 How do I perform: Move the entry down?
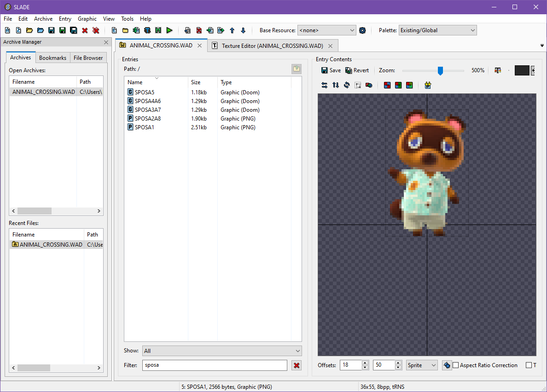(x=243, y=30)
